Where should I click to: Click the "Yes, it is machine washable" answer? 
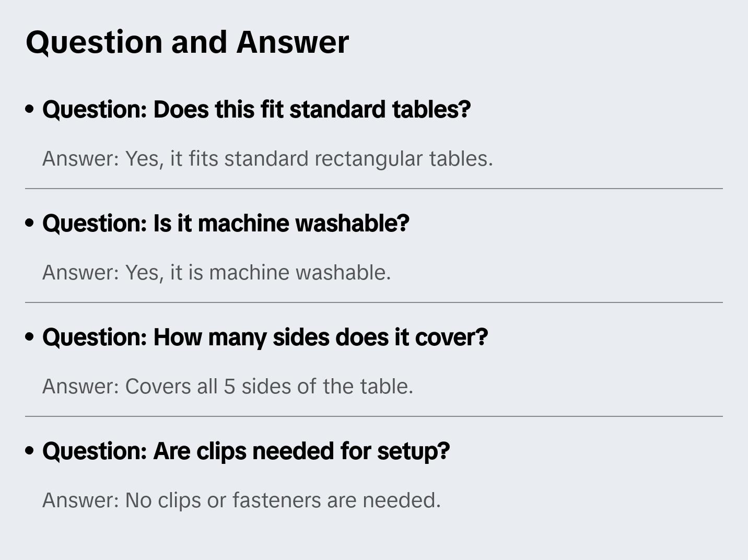pyautogui.click(x=216, y=273)
